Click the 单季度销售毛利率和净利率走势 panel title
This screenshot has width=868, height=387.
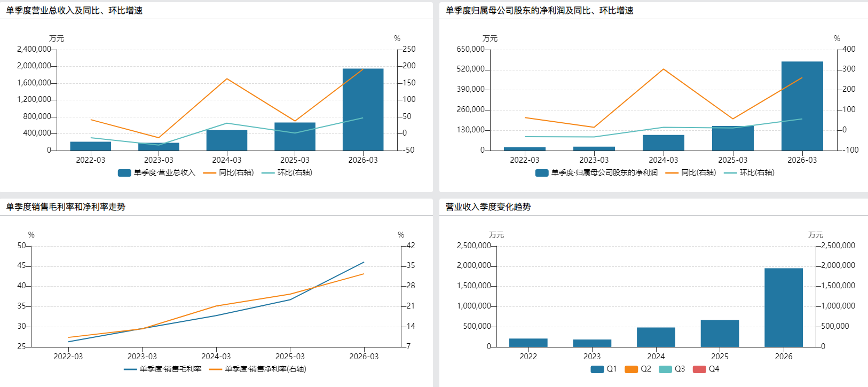tap(66, 207)
